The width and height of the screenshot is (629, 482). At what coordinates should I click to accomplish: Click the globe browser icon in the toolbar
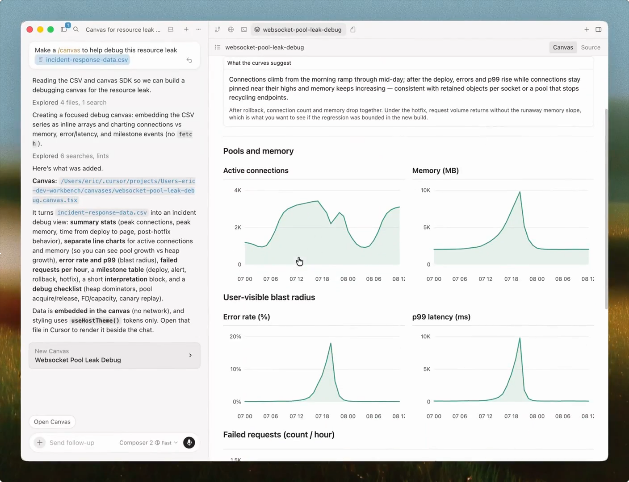point(231,29)
